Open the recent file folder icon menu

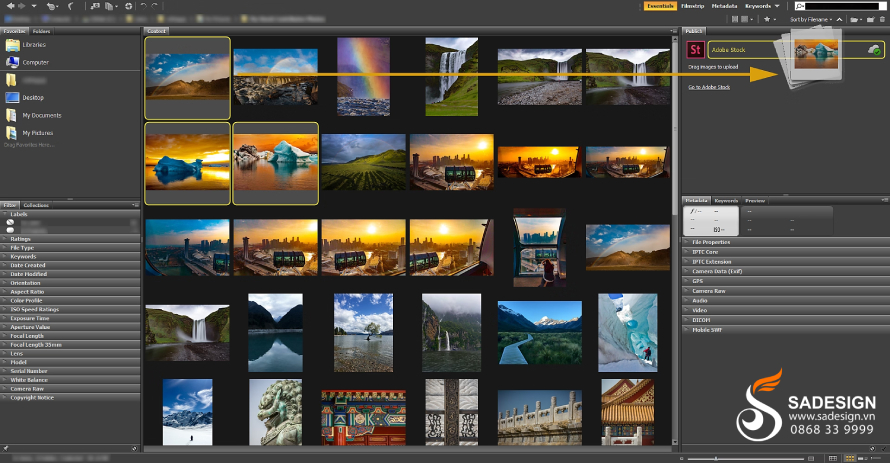(x=856, y=19)
